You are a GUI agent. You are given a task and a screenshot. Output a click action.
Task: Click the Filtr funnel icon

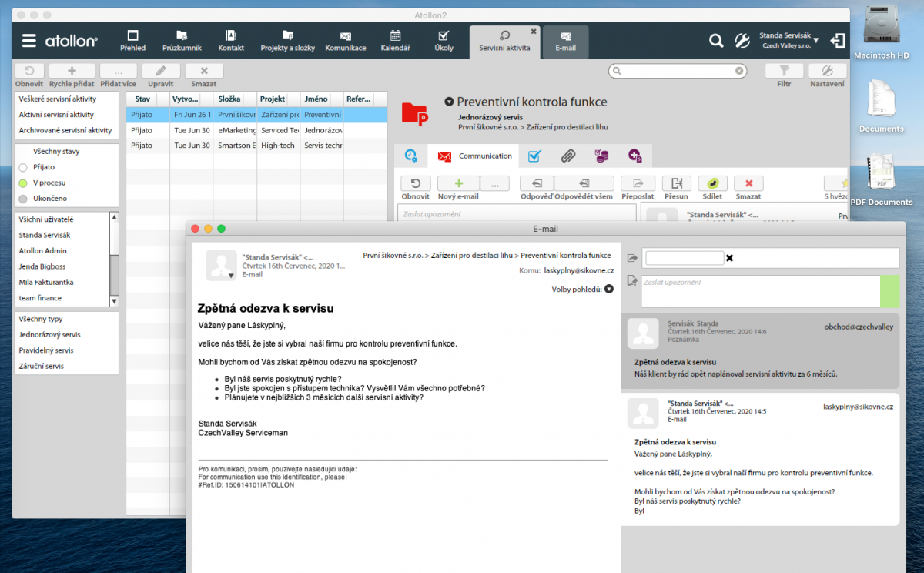tap(784, 71)
